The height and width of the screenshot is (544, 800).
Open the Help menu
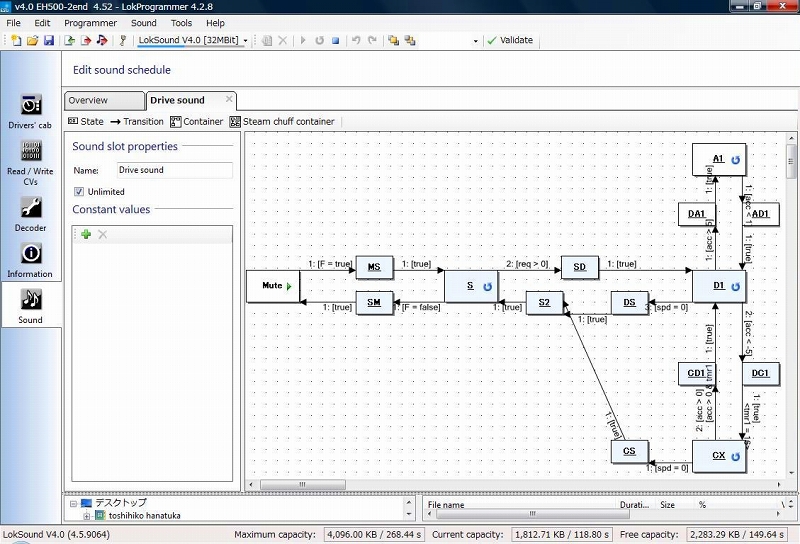pos(215,23)
